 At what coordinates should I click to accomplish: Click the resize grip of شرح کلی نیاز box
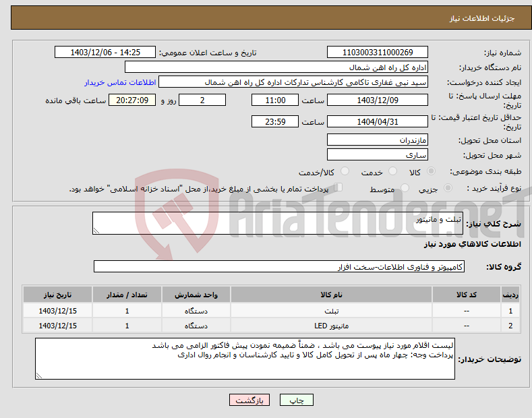tap(96, 231)
